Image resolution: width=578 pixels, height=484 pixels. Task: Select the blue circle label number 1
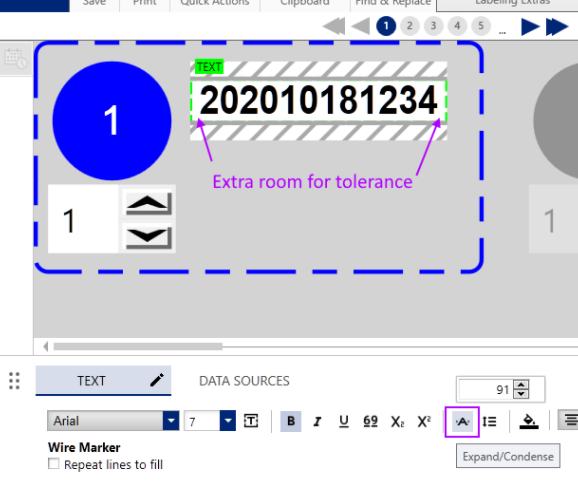coord(112,121)
